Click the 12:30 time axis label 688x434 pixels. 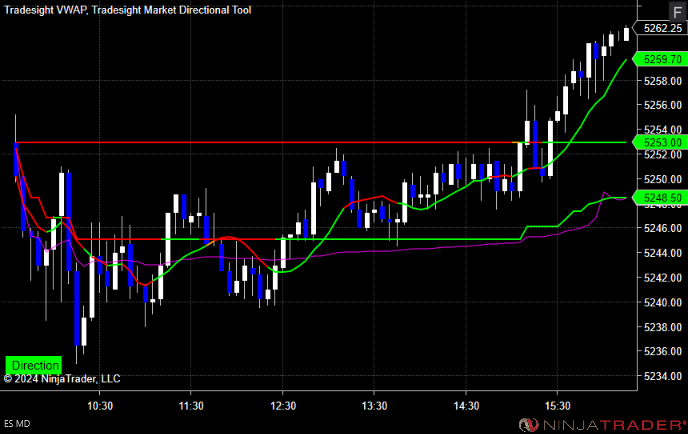[283, 406]
